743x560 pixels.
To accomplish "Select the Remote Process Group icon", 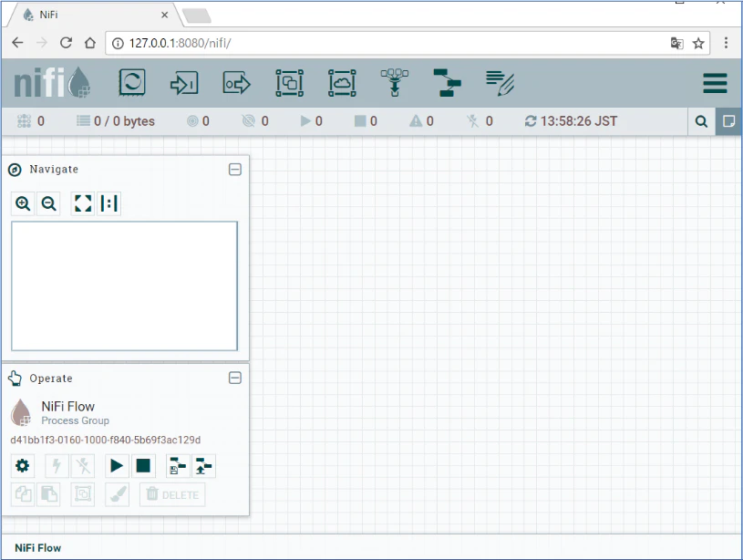I will [342, 83].
